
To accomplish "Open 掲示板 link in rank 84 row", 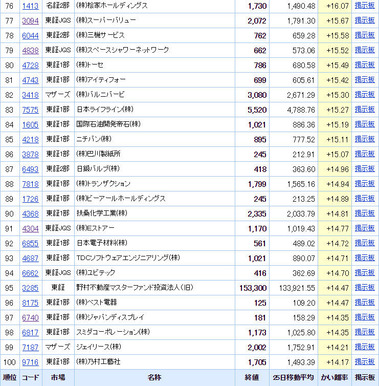I will pyautogui.click(x=365, y=124).
